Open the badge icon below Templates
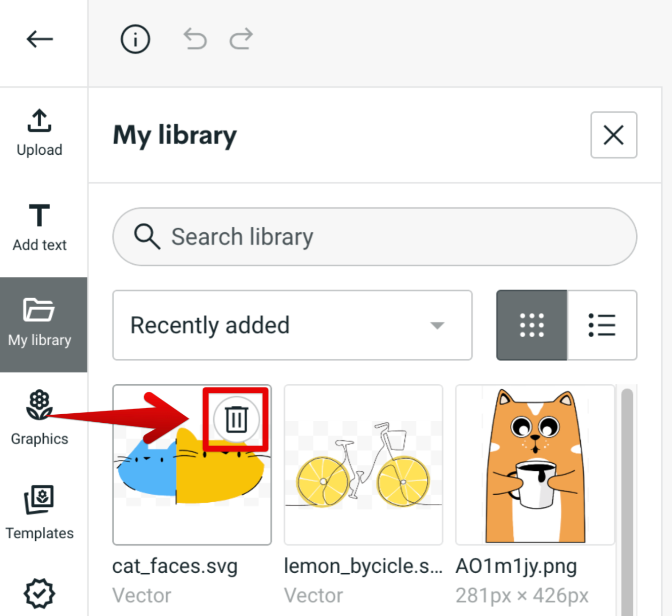Screen dimensions: 672x616 (x=39, y=594)
